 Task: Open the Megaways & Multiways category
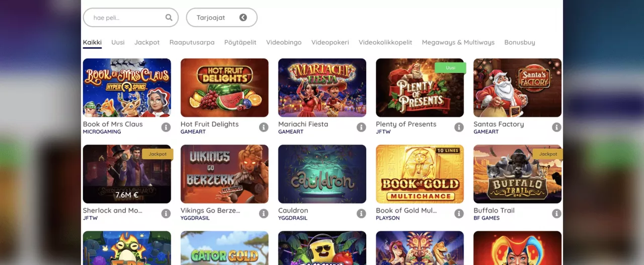click(x=458, y=42)
